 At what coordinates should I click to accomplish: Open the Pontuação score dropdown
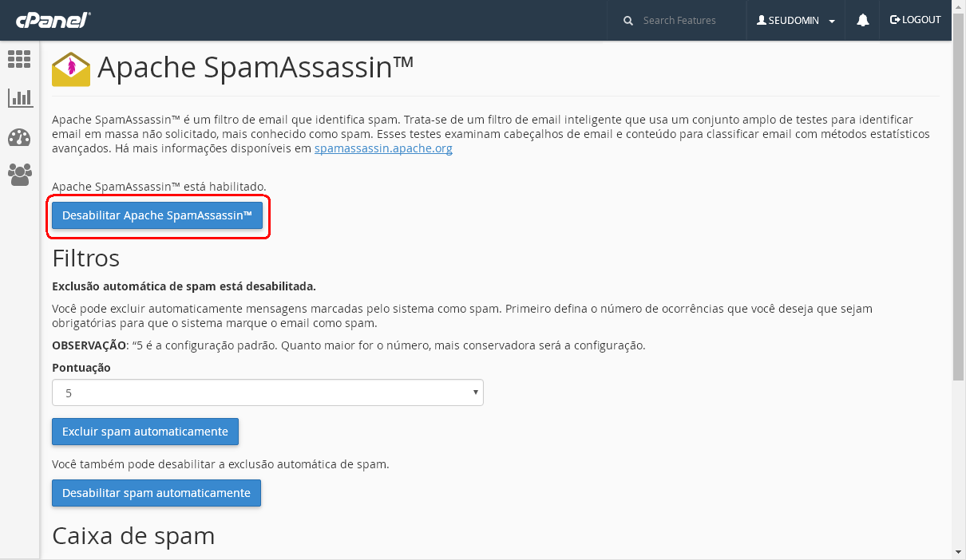point(267,392)
